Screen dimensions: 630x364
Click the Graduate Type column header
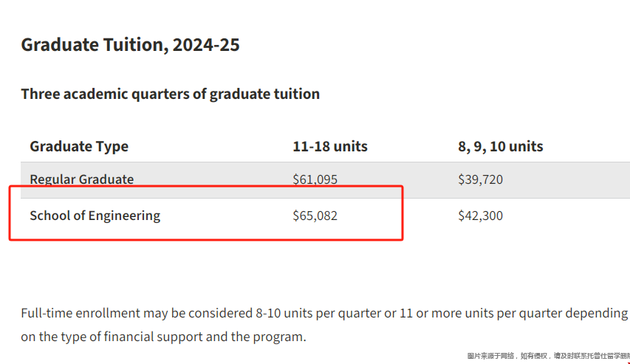79,147
